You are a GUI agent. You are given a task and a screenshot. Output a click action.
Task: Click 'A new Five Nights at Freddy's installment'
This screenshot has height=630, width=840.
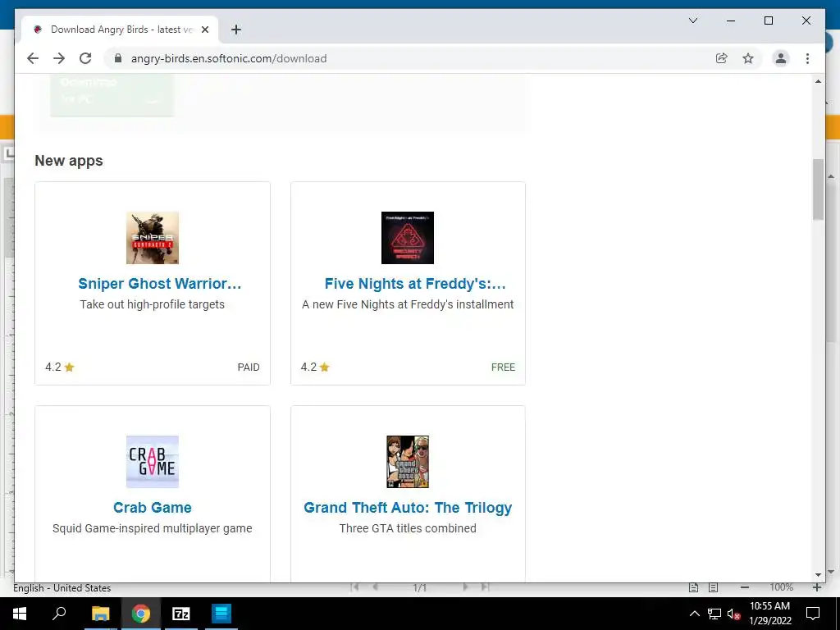click(x=408, y=304)
